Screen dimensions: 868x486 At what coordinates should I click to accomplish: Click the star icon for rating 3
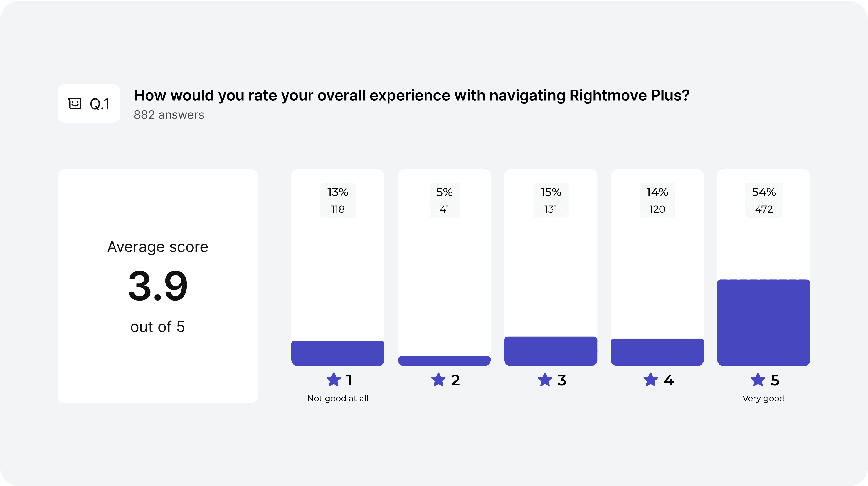(545, 380)
